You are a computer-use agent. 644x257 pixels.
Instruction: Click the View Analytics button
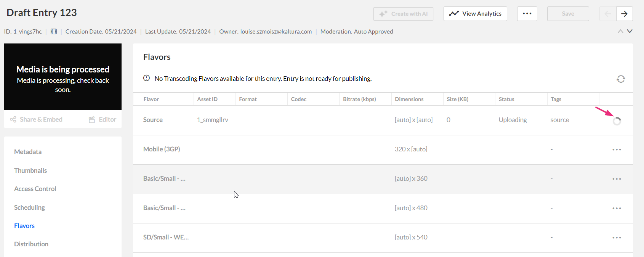(475, 14)
